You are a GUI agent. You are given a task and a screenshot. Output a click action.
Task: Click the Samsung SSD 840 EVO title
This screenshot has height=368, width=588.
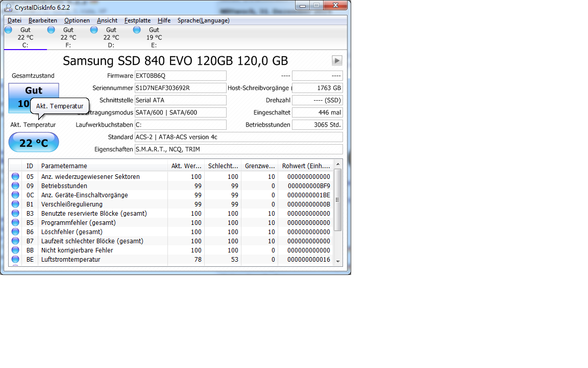[175, 60]
